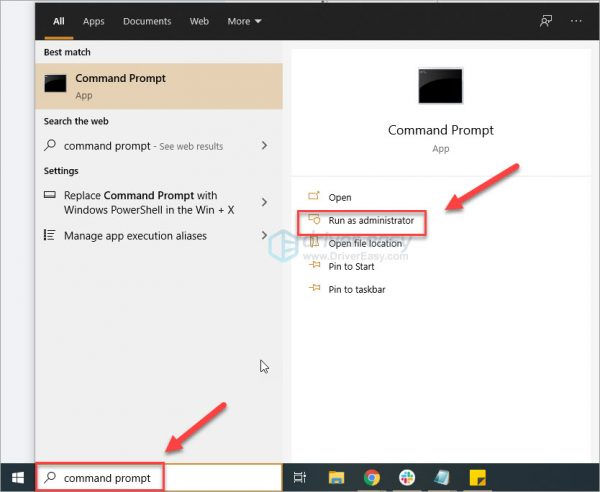Select Pin to taskbar option

356,289
